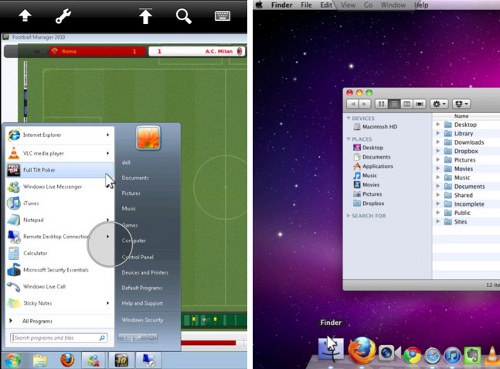Open Microsoft Security Essentials
Screen dimensions: 500x369
pyautogui.click(x=60, y=270)
